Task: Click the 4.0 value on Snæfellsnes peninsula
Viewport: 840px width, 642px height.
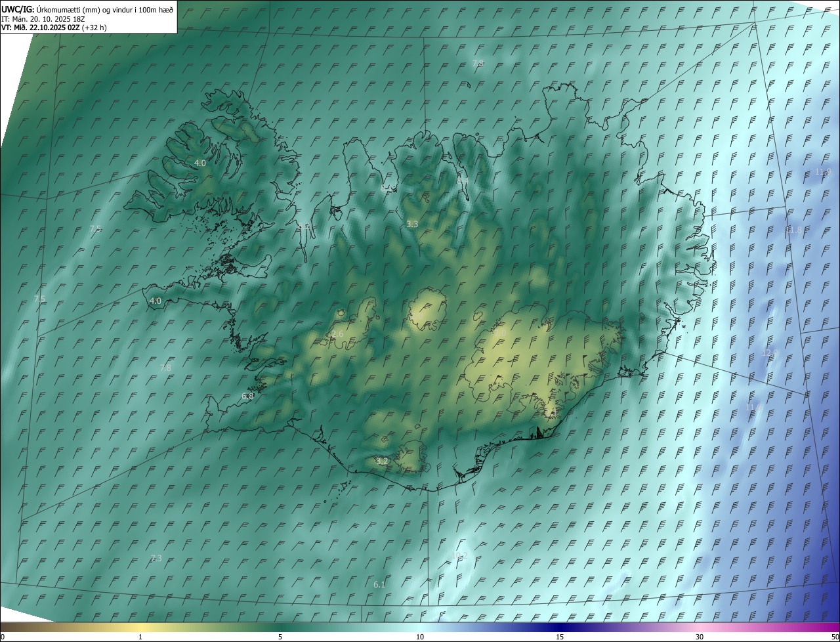Action: 156,301
